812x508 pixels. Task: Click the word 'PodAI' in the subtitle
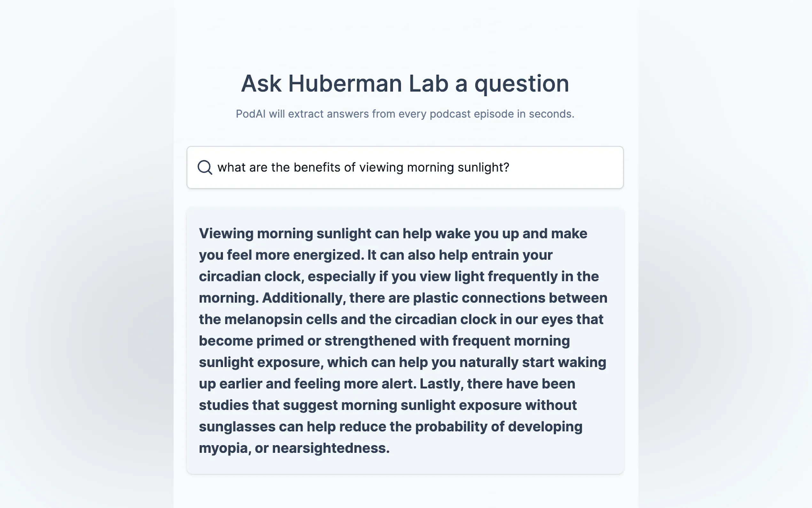point(250,114)
